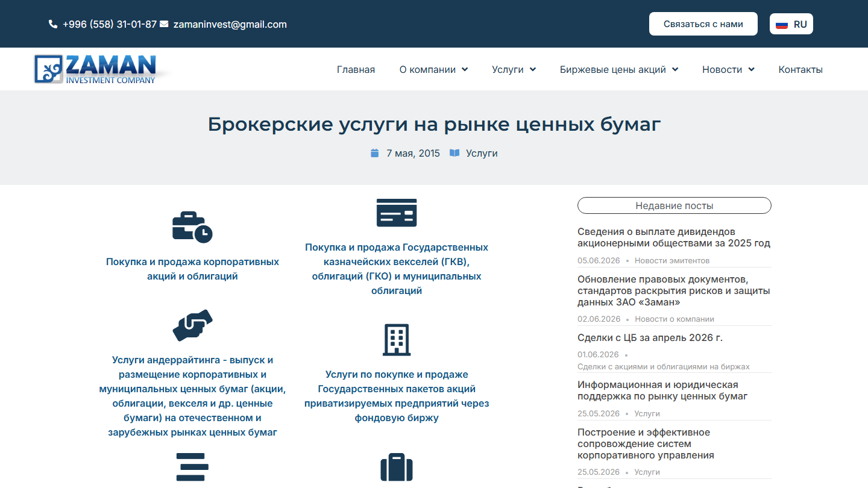Click the stacked bars icon at bottom

pyautogui.click(x=192, y=467)
